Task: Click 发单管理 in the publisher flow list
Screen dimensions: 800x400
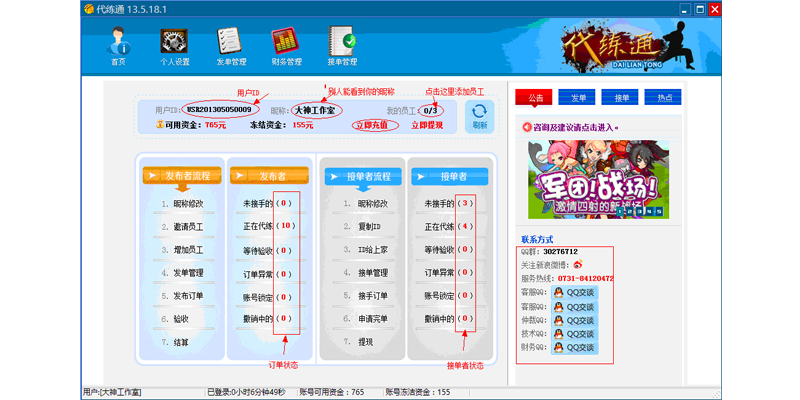Action: click(188, 273)
